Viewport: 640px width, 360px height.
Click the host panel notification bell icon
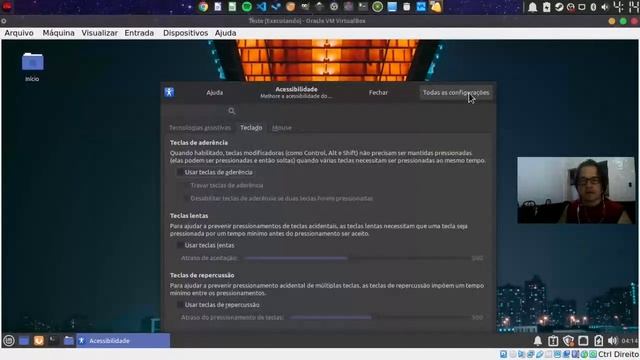pos(533,7)
